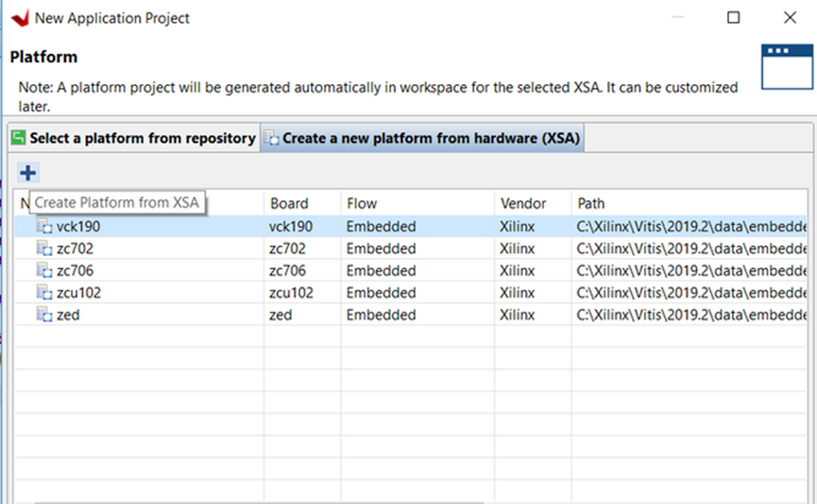This screenshot has height=504, width=817.
Task: Sort table by Board column header
Action: [x=289, y=203]
